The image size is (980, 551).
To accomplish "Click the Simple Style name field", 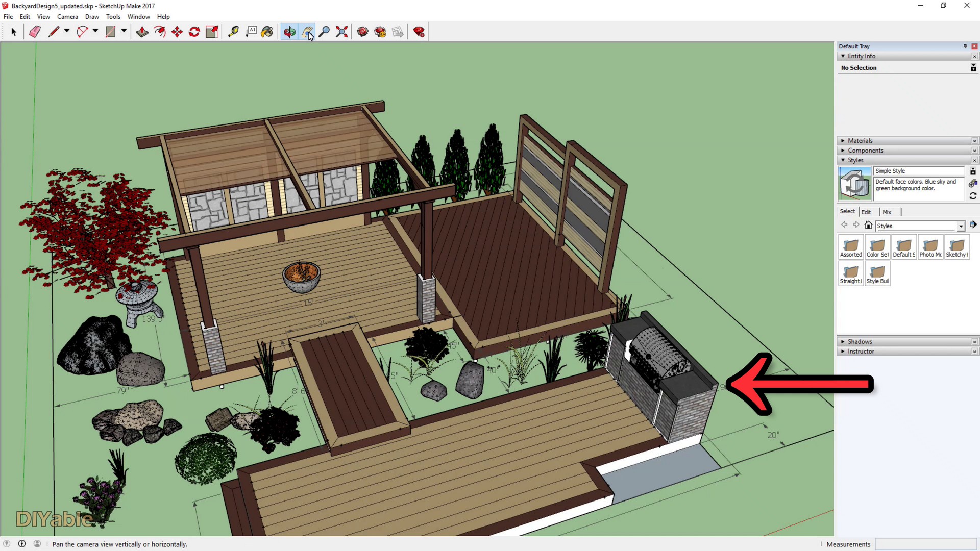I will [919, 171].
